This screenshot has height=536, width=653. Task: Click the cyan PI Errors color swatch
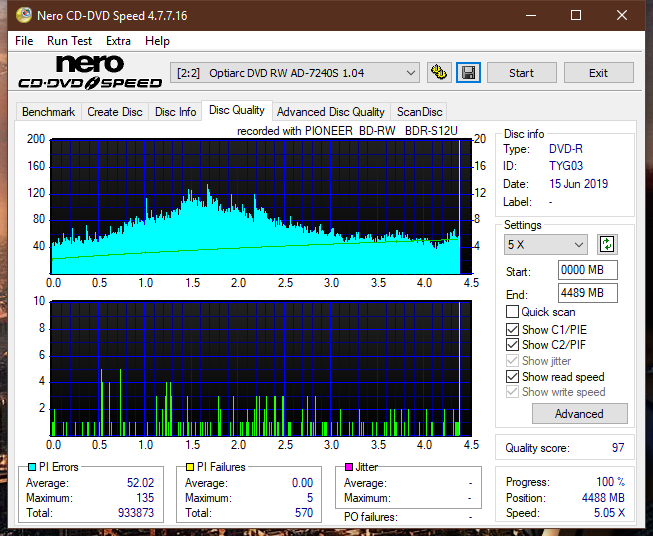[x=32, y=467]
